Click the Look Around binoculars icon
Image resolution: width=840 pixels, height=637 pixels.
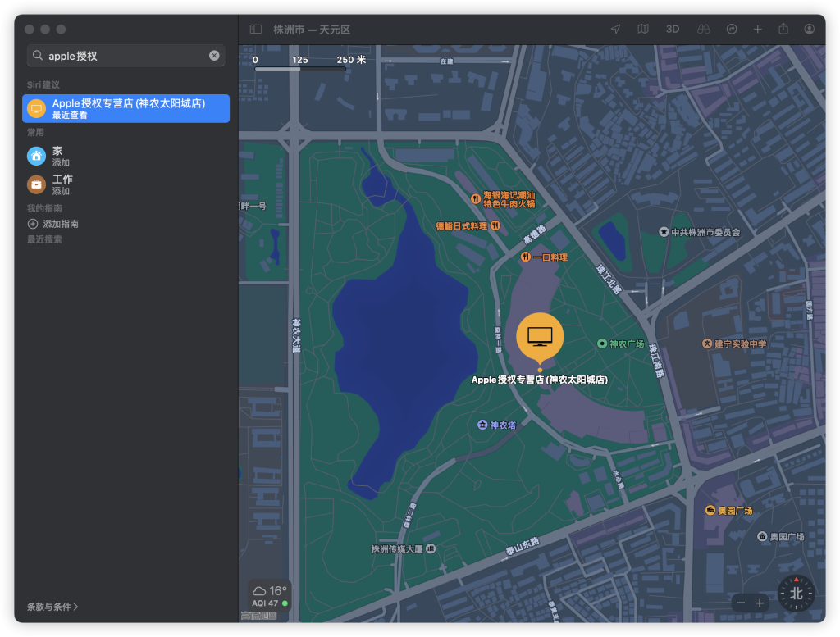[703, 29]
